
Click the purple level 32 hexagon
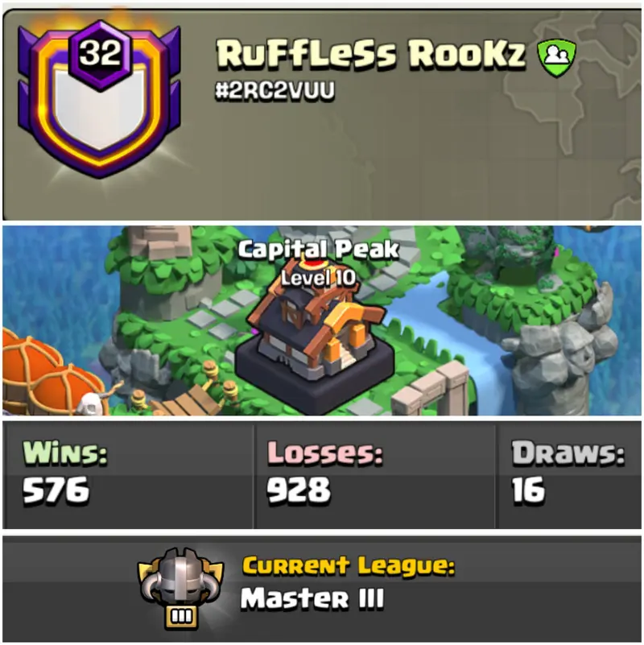click(100, 55)
